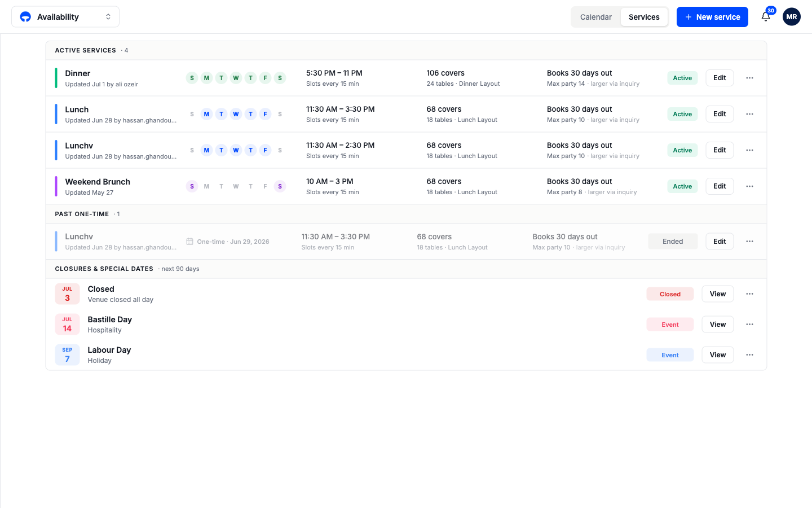The height and width of the screenshot is (508, 812).
Task: Click "Max party 8" for Weekend Brunch
Action: pyautogui.click(x=564, y=192)
